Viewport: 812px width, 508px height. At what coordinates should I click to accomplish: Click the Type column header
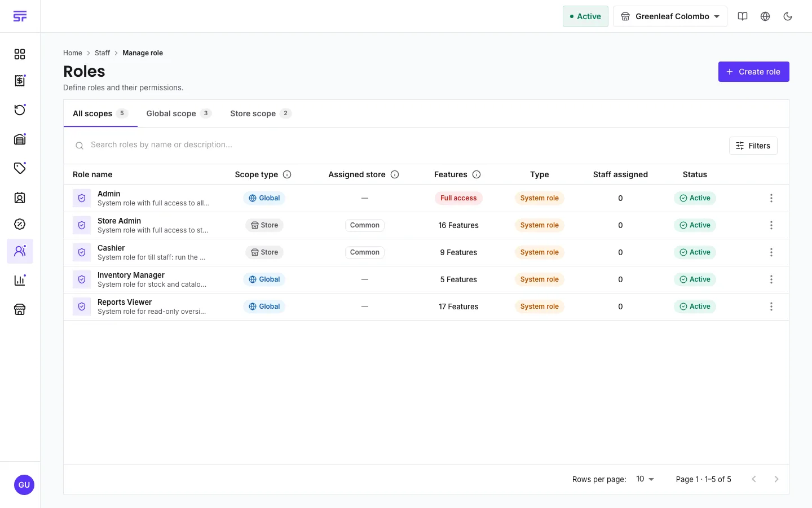(x=540, y=174)
